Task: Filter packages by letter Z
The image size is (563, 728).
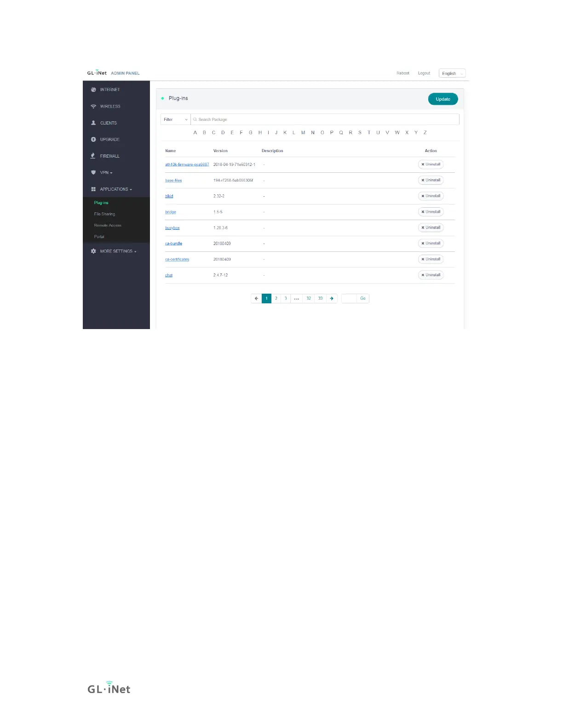Action: click(x=425, y=132)
